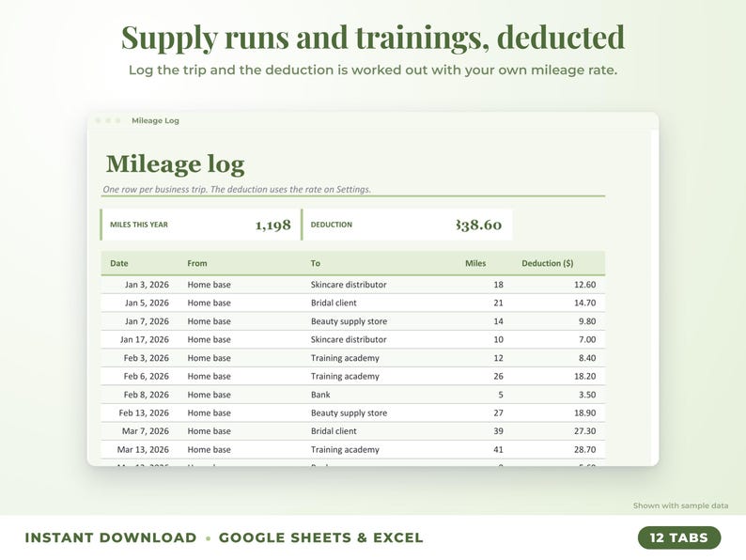The width and height of the screenshot is (746, 560).
Task: Select the miles value 41
Action: (498, 449)
